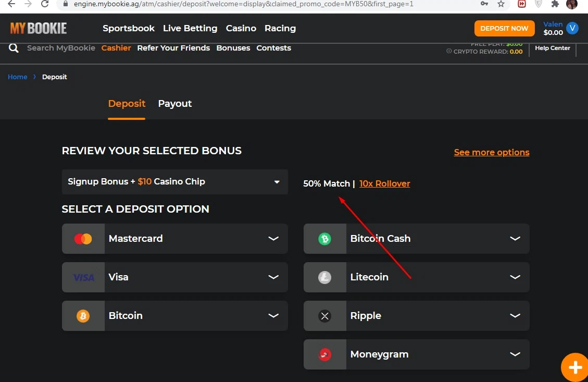Click the shield extension icon
This screenshot has width=588, height=382.
pos(539,4)
